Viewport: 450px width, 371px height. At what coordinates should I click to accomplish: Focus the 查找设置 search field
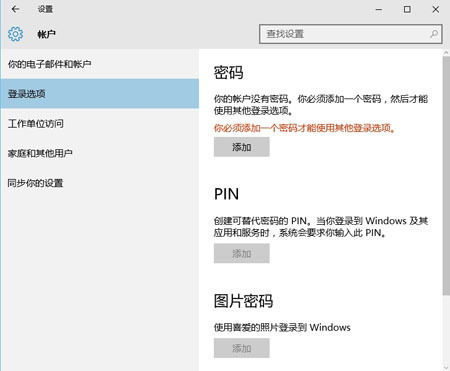coord(351,34)
